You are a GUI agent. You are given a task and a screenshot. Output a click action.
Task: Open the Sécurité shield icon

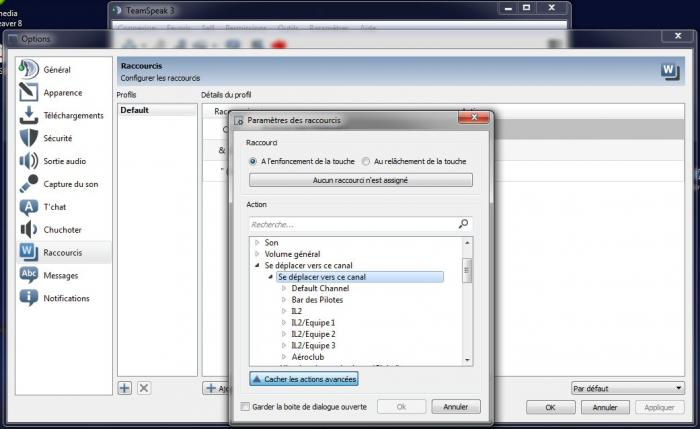[29, 138]
